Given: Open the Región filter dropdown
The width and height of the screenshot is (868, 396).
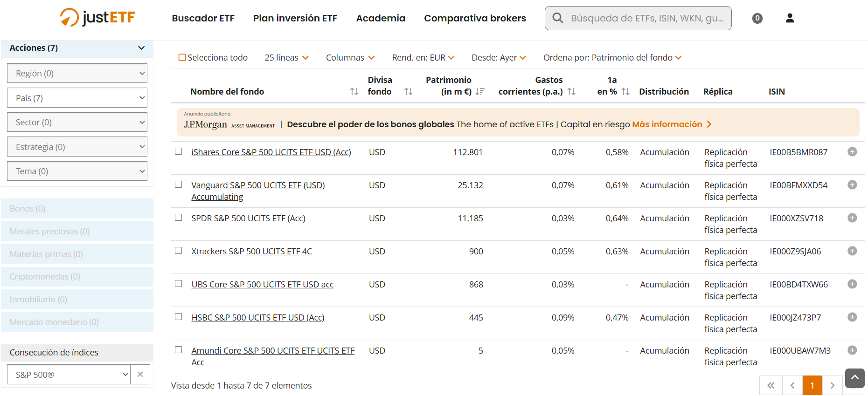Looking at the screenshot, I should click(x=77, y=74).
